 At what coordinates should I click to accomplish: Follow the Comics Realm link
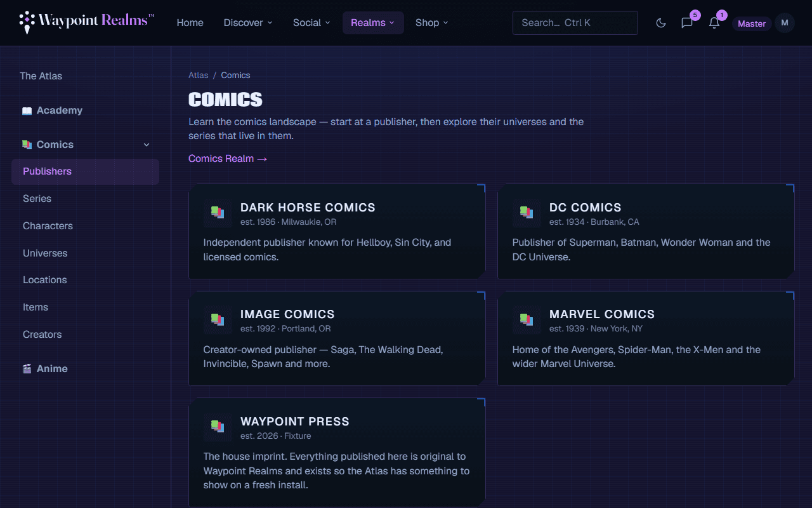pos(228,159)
